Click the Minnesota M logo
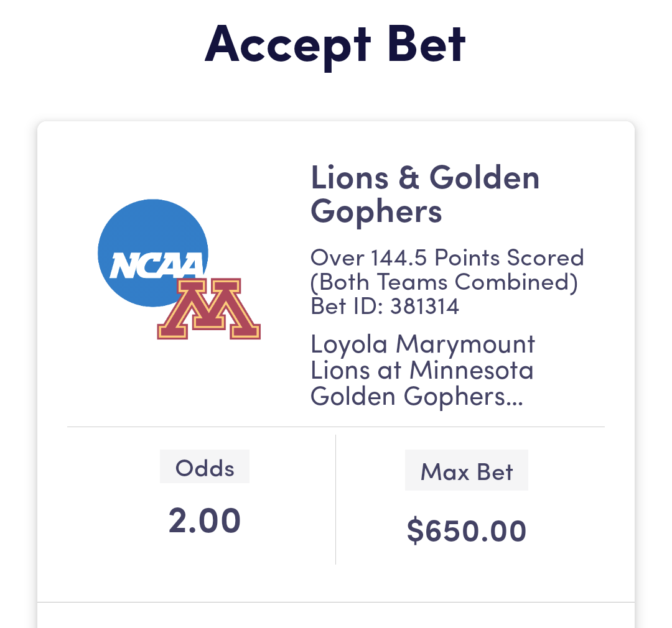The image size is (672, 628). (209, 309)
